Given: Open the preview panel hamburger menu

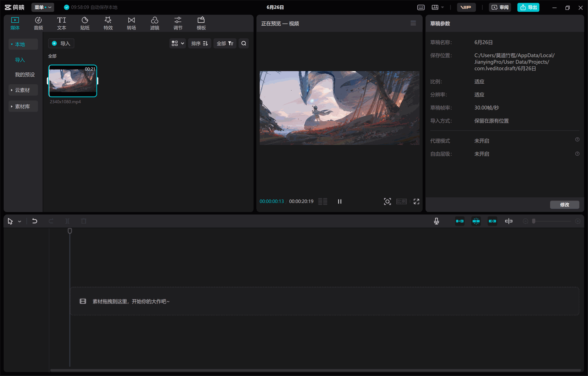Looking at the screenshot, I should coord(413,23).
